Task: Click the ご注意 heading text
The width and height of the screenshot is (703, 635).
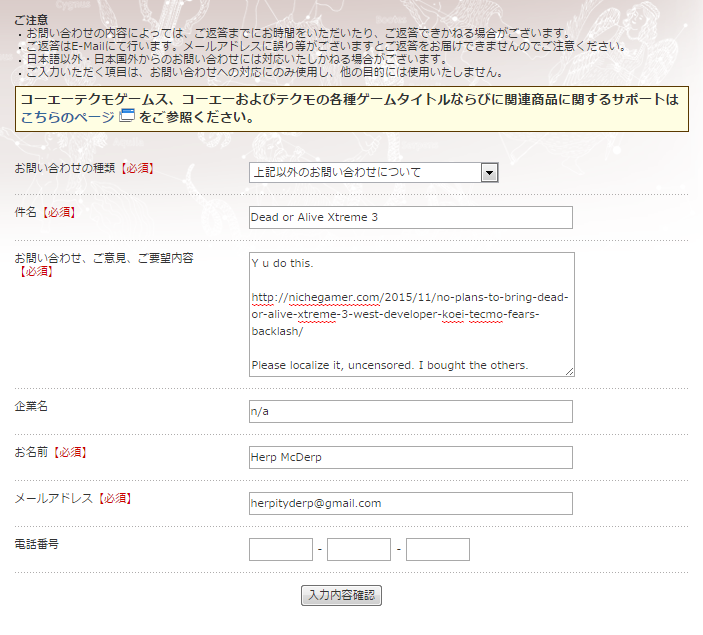Action: (x=31, y=20)
